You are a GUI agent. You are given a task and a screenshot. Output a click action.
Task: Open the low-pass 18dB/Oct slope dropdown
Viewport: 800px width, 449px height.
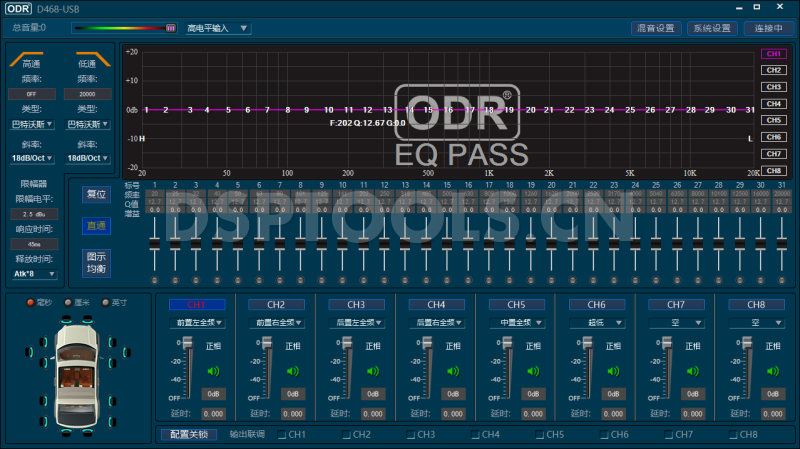tap(88, 159)
